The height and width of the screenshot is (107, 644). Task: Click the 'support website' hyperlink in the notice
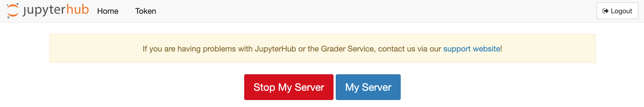pyautogui.click(x=471, y=49)
